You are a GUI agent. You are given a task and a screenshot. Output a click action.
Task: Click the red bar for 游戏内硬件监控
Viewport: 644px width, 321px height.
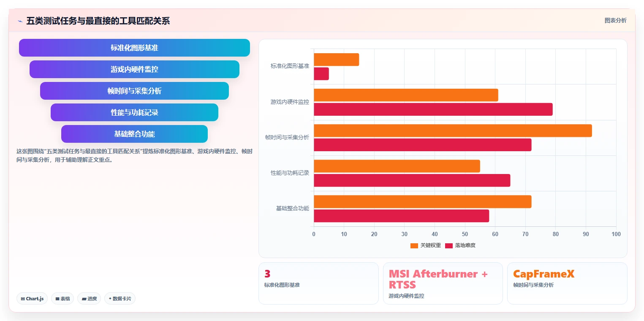(433, 109)
